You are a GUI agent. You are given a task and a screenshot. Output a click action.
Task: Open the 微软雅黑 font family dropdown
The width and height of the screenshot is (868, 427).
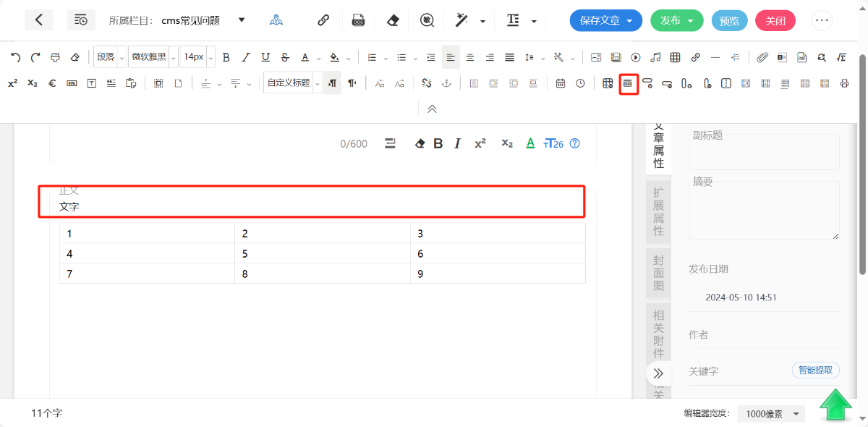click(153, 57)
